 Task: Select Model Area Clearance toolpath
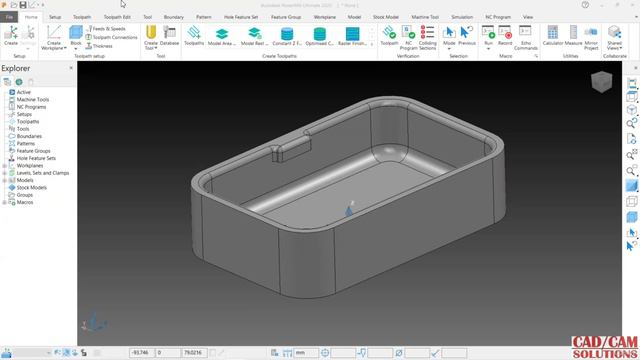coord(222,36)
